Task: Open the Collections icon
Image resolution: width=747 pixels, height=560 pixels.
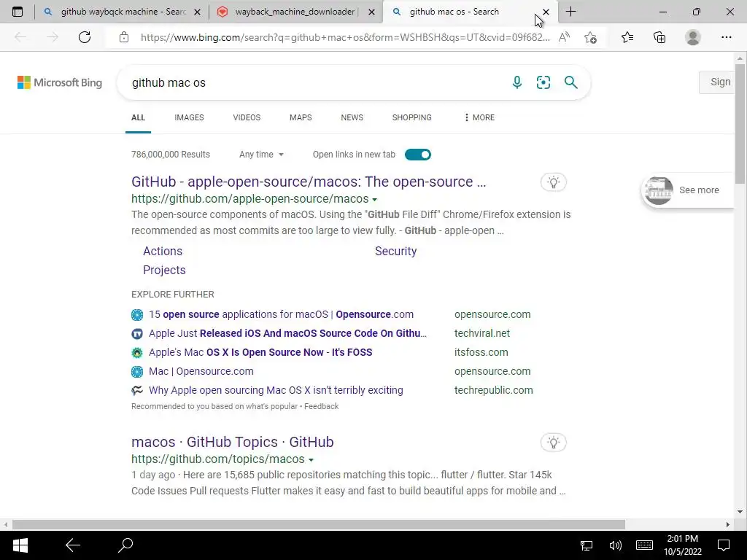Action: pos(659,37)
